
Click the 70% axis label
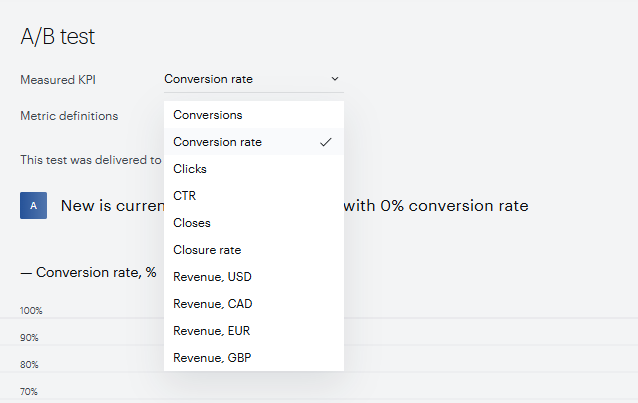28,392
